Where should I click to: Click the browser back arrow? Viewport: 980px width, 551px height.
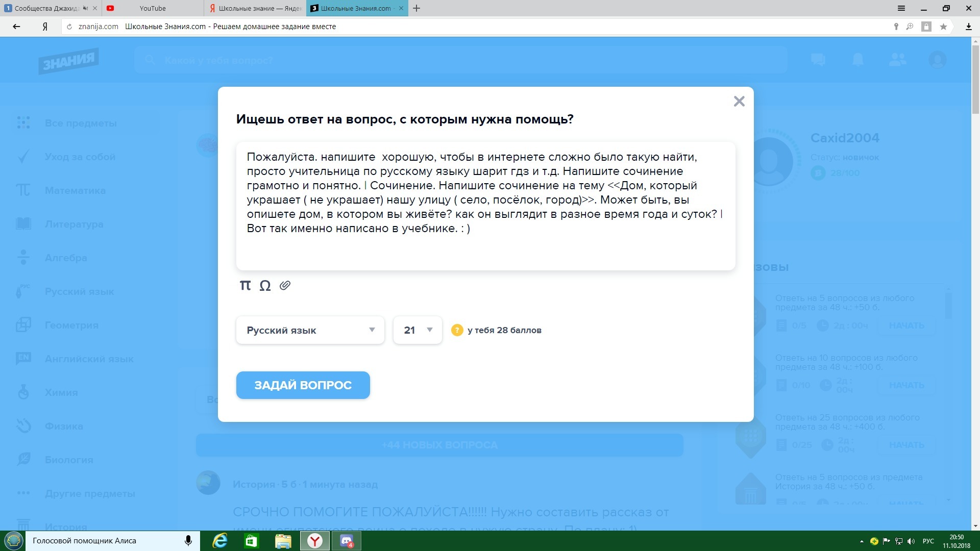pos(16,27)
